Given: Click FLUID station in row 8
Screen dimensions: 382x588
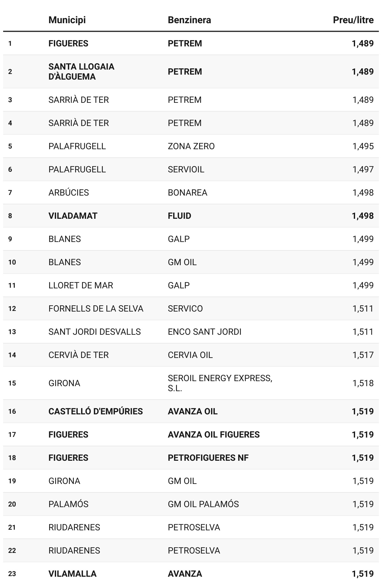Looking at the screenshot, I should click(x=179, y=216).
